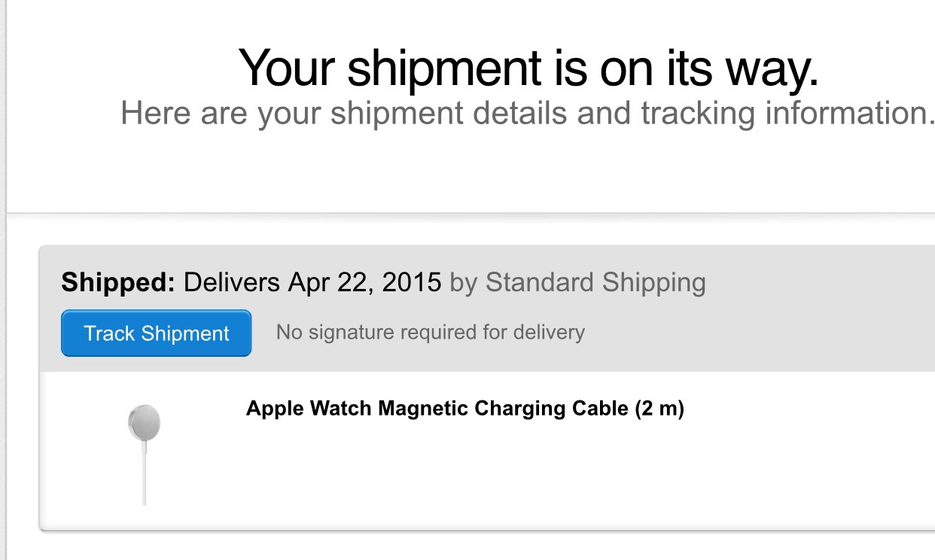Click the round magnetic charger puck icon
935x560 pixels.
click(144, 422)
